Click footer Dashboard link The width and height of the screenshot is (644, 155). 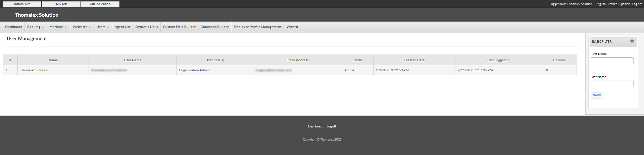(x=316, y=126)
